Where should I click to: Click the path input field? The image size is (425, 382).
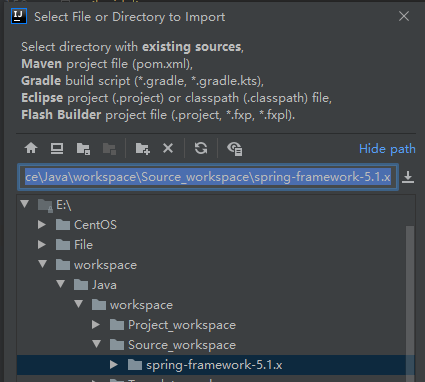click(x=208, y=177)
